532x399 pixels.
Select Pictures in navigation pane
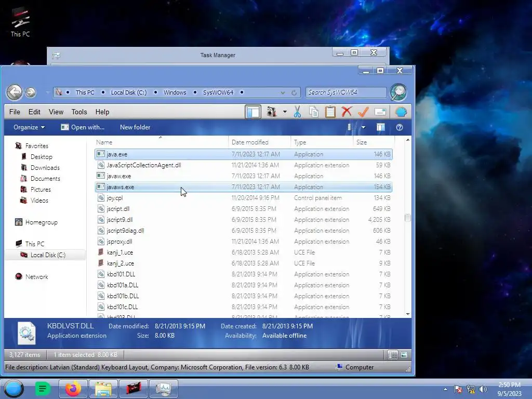[x=41, y=189]
